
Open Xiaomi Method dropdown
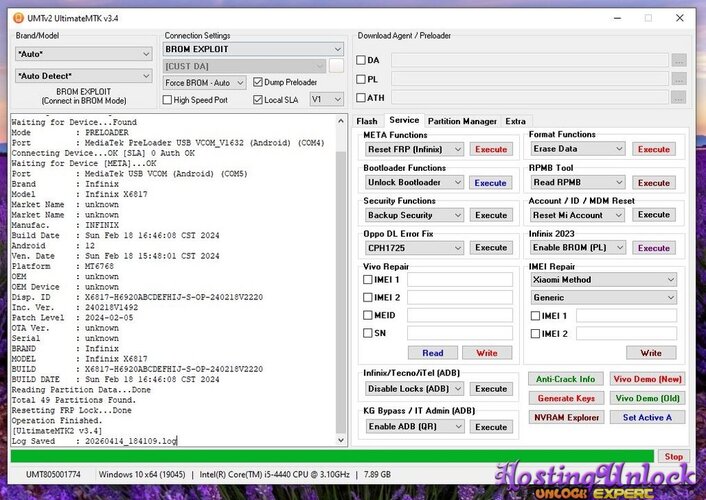603,280
